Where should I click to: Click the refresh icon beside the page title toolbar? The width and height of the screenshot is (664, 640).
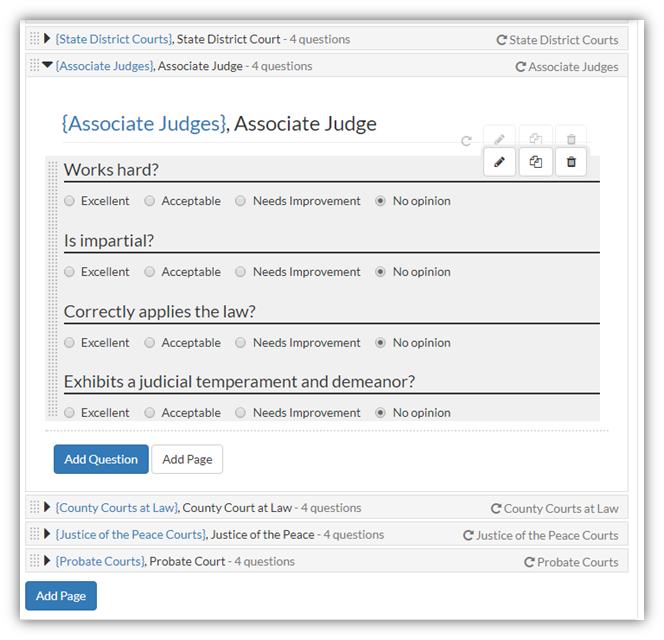(466, 141)
